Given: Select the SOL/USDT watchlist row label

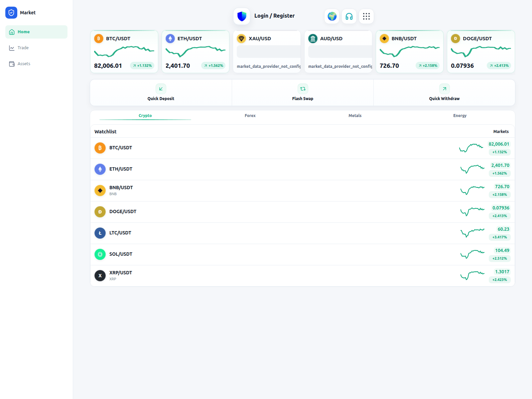Looking at the screenshot, I should click(121, 254).
